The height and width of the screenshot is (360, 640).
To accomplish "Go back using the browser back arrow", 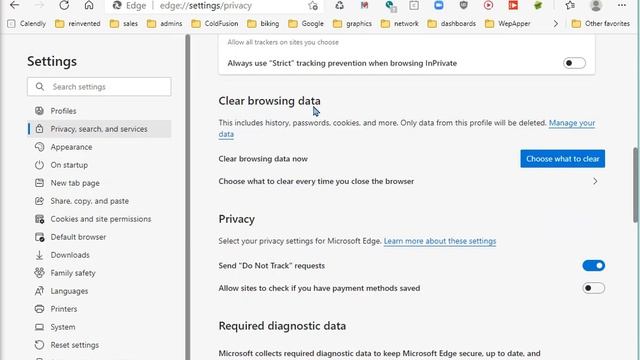I will (14, 5).
